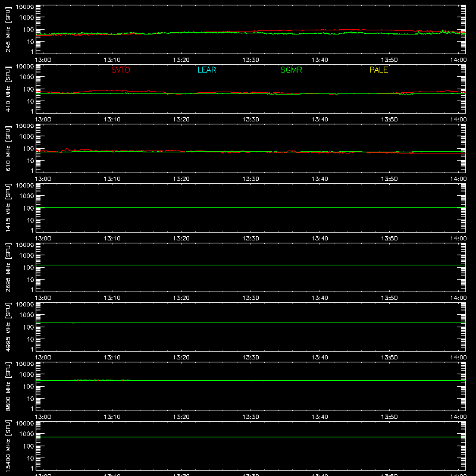
Task: Click the 10 tick label of 2695 MHz plot
Action: 30,280
